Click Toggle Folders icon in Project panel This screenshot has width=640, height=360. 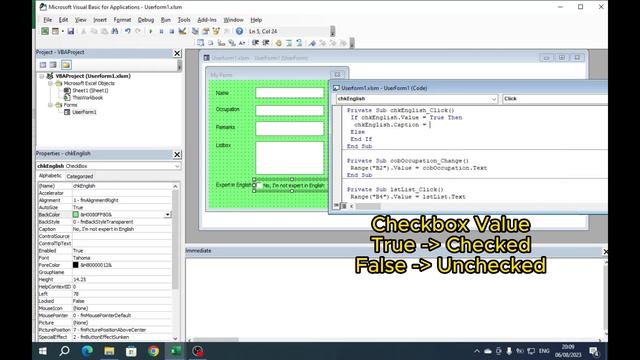point(66,65)
